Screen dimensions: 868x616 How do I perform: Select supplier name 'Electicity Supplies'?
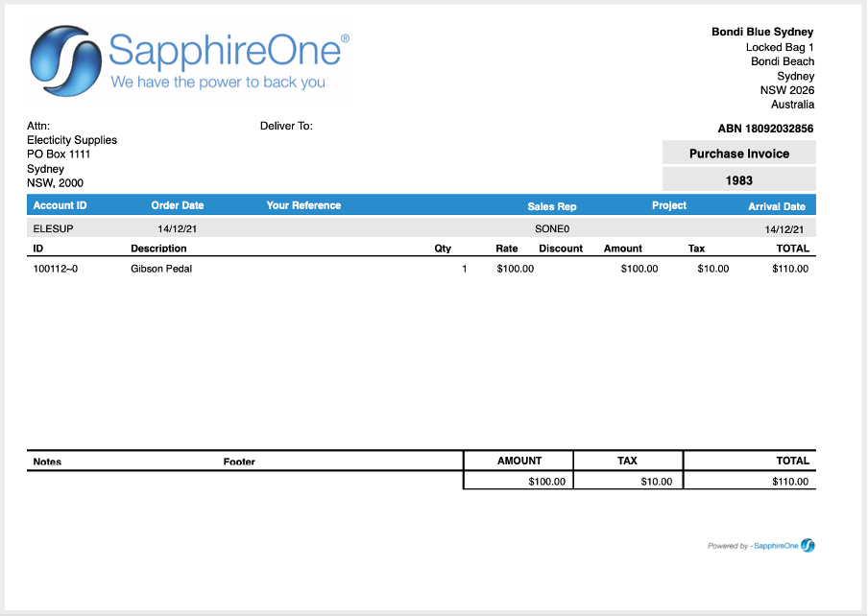[72, 140]
